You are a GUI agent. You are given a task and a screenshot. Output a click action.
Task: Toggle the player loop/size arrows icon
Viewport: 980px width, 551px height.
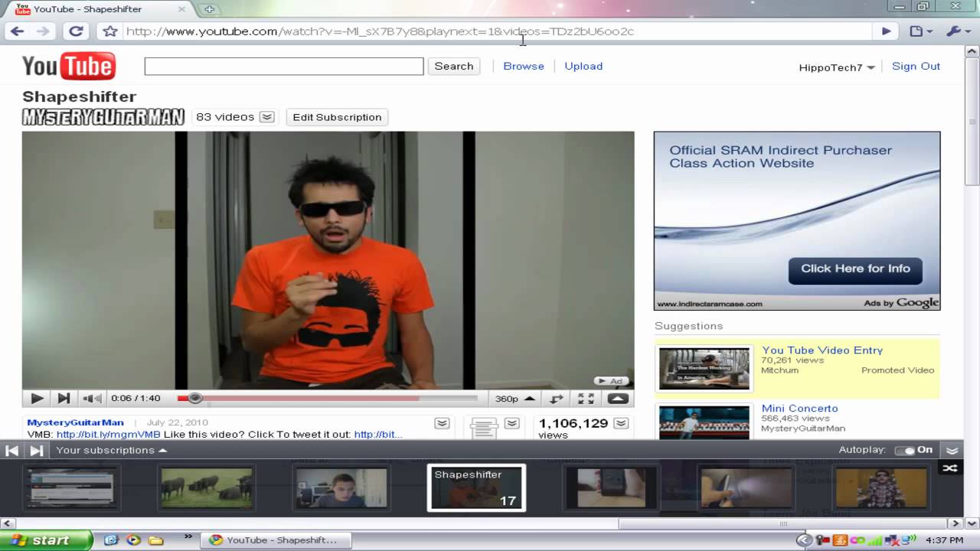(x=557, y=398)
